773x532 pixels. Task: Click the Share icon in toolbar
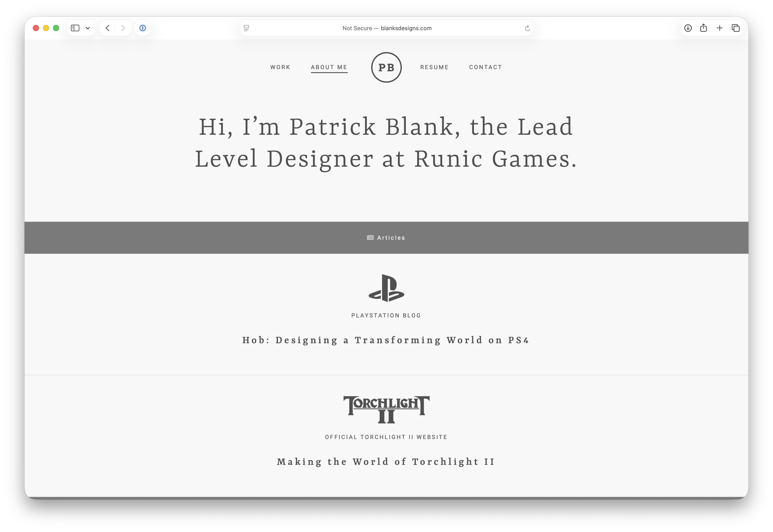704,28
